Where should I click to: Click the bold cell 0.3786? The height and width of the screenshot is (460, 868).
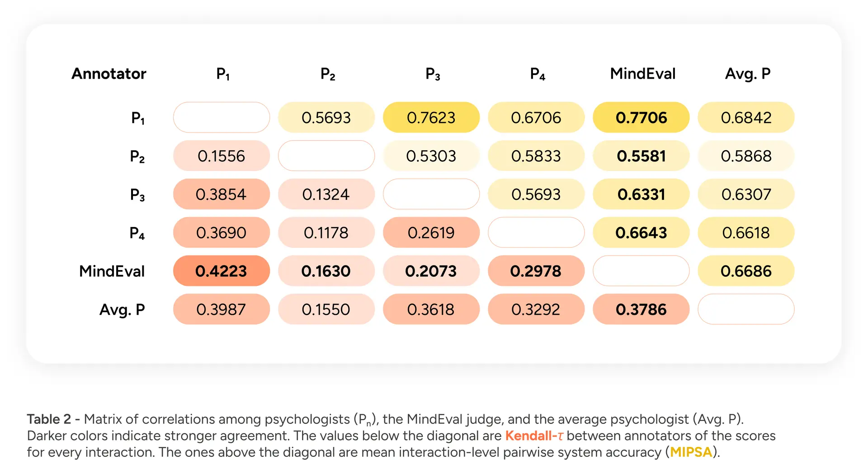pos(641,309)
